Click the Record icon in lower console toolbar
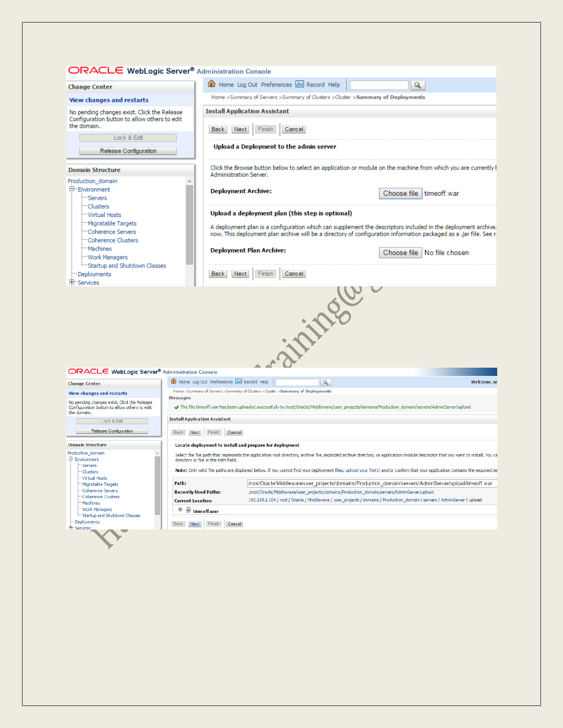The height and width of the screenshot is (728, 563). [239, 381]
